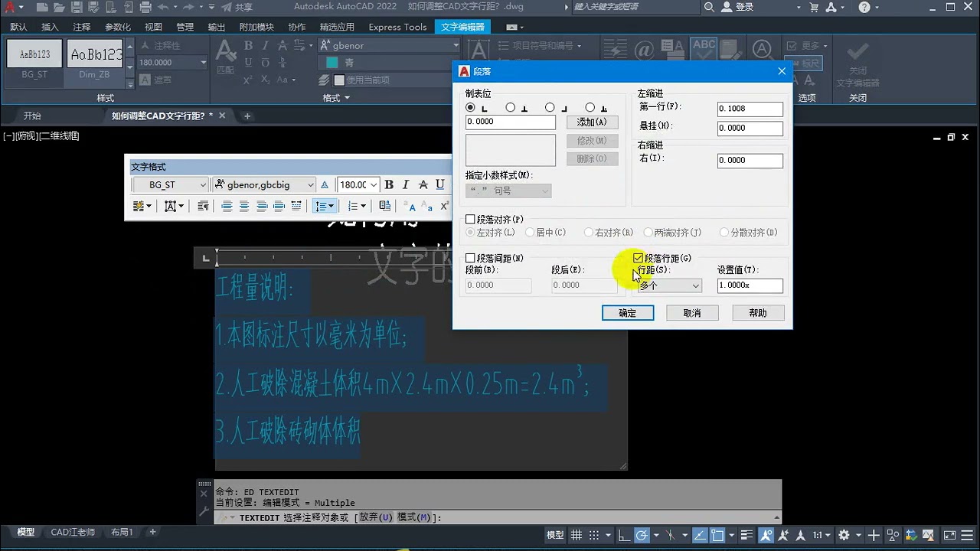Click the lowercase conversion icon
980x551 pixels.
click(427, 207)
